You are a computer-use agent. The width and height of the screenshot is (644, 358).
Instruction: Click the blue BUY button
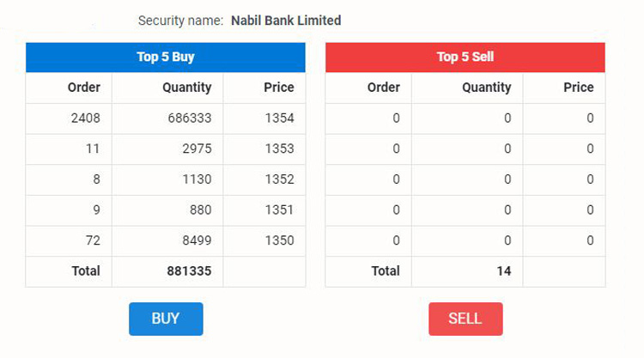[x=166, y=319]
